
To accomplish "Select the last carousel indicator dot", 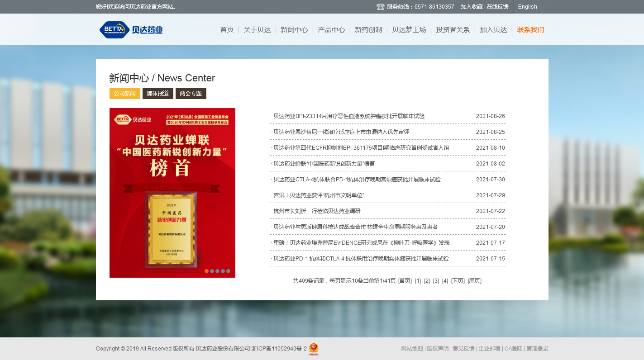I will [x=229, y=271].
